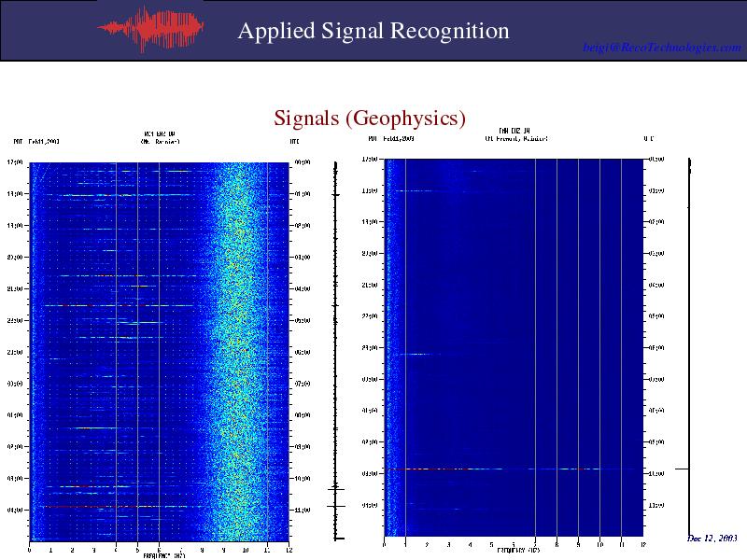
Task: Click the Dec 12, 2003 date text
Action: 712,539
